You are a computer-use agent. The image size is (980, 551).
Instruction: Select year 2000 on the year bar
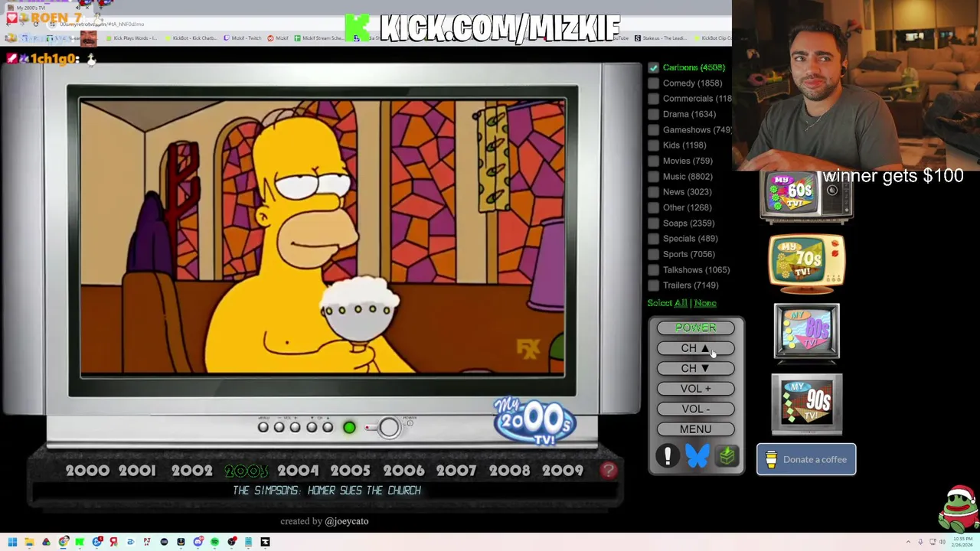[x=87, y=471]
